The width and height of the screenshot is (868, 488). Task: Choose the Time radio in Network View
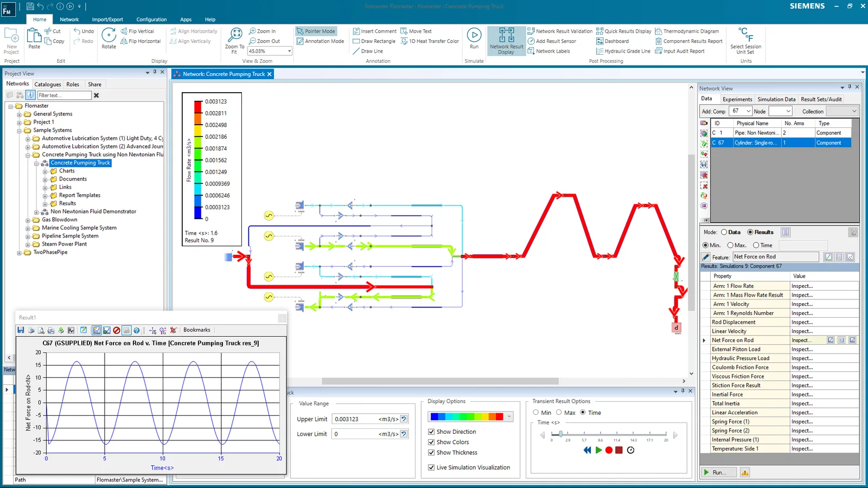pyautogui.click(x=756, y=245)
